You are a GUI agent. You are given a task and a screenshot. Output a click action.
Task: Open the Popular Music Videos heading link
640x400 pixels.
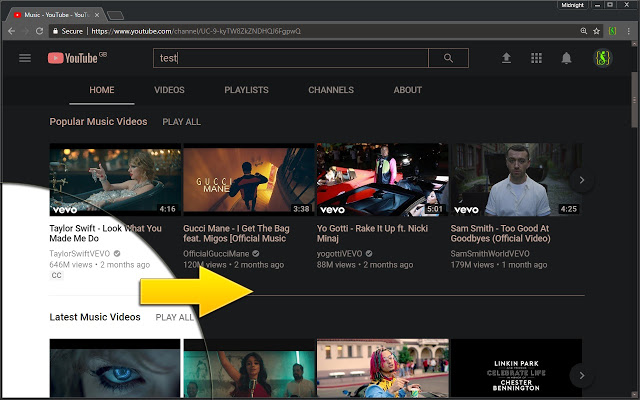point(98,122)
